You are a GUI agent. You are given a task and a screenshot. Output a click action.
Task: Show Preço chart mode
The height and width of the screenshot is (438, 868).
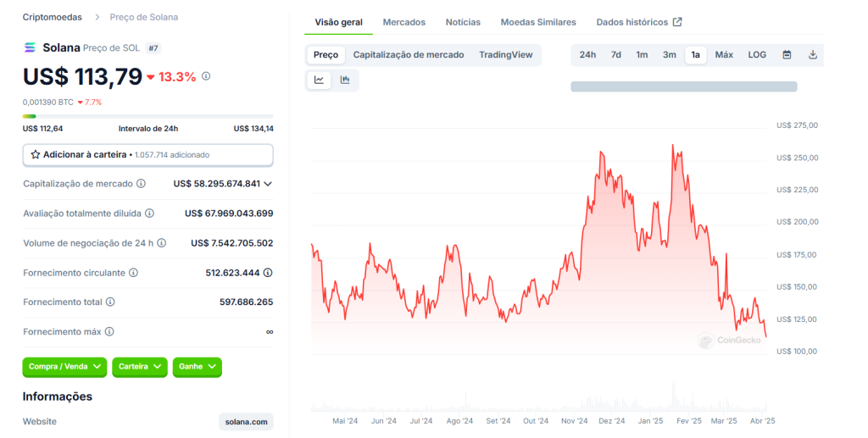tap(325, 55)
